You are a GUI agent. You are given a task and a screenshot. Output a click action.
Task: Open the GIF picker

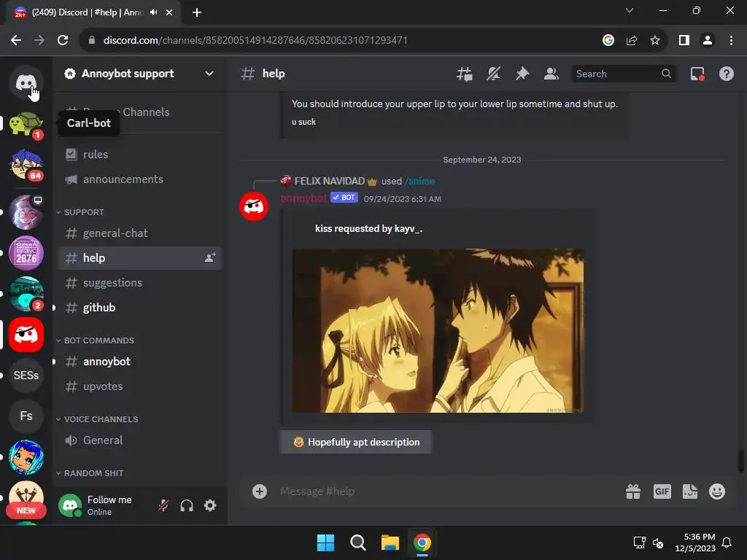pos(662,491)
